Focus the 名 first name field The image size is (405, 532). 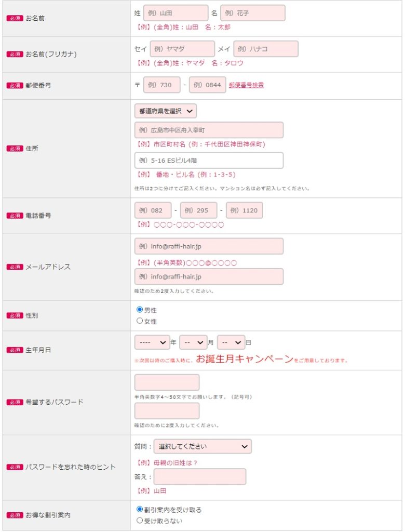point(253,13)
